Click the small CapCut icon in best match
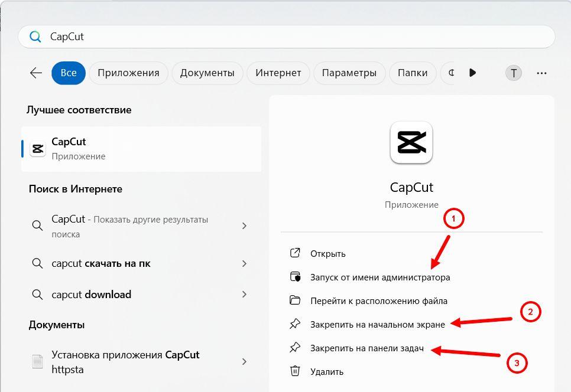This screenshot has width=571, height=392. (37, 149)
